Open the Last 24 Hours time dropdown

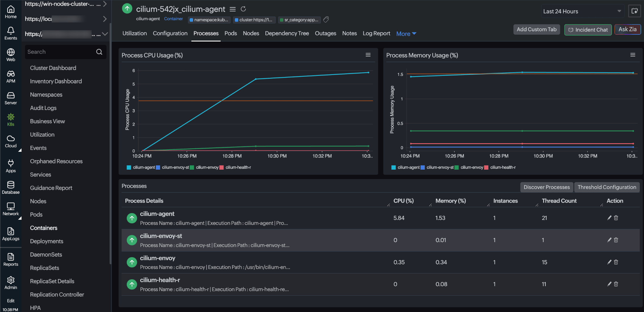[582, 11]
